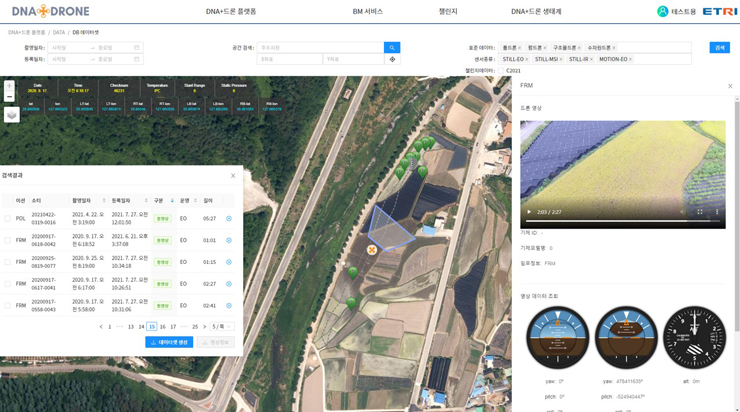Viewport: 740px width, 412px height.
Task: Enter fullscreen on the drone video
Action: [x=700, y=212]
